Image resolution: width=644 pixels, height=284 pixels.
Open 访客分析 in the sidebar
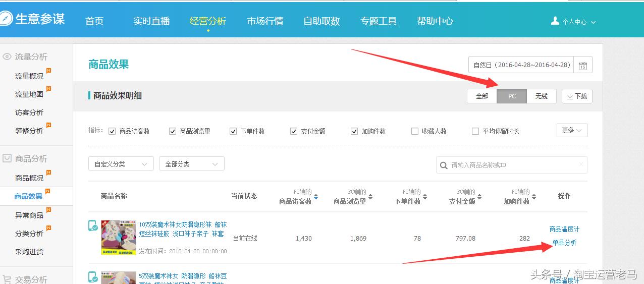point(29,112)
